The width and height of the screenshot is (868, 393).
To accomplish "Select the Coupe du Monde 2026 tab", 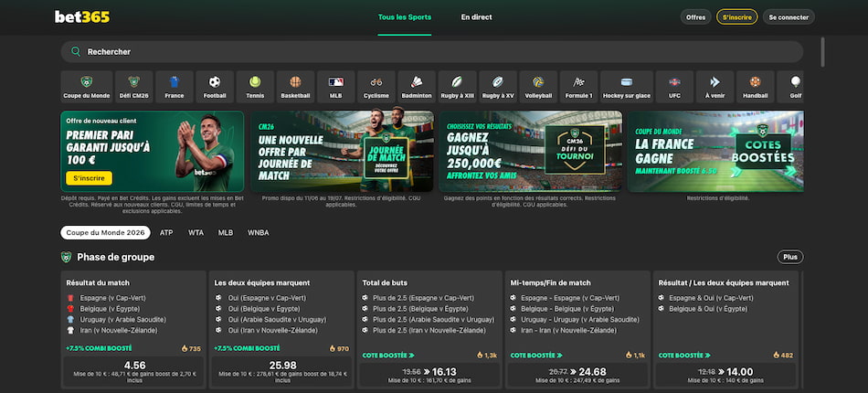I will [x=105, y=232].
